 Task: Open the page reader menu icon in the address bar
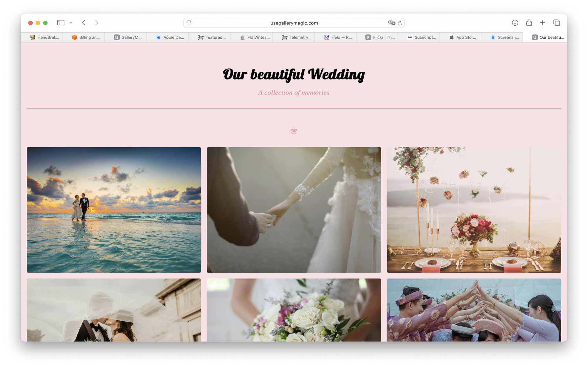pos(189,23)
